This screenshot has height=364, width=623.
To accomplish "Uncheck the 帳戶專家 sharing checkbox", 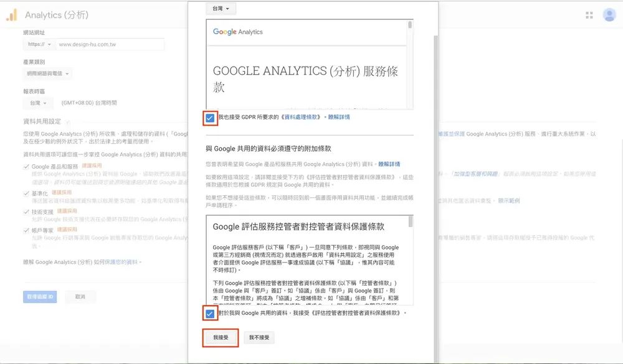I will click(26, 230).
